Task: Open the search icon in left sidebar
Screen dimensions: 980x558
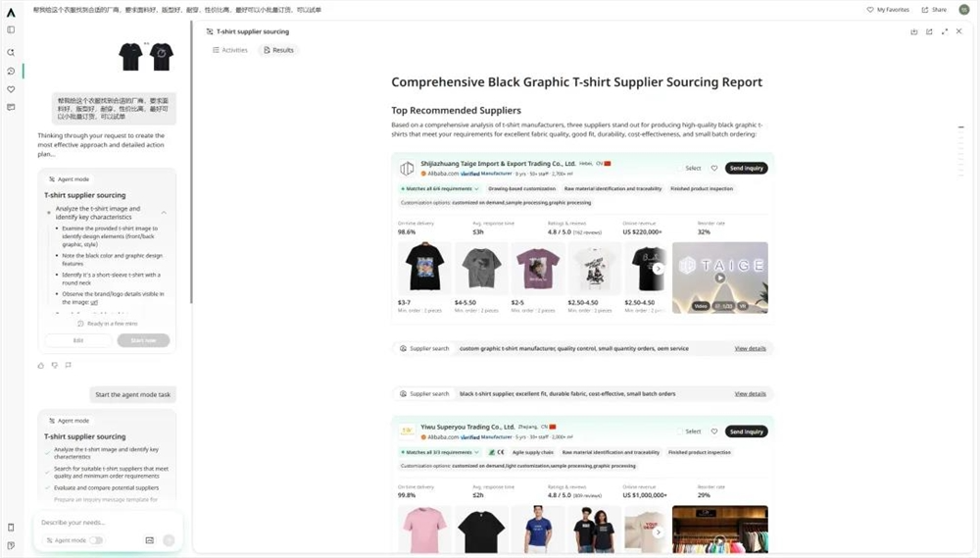Action: point(11,53)
